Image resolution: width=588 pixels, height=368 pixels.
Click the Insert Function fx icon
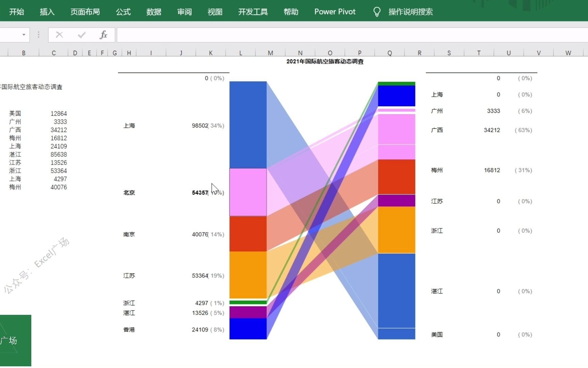coord(103,34)
